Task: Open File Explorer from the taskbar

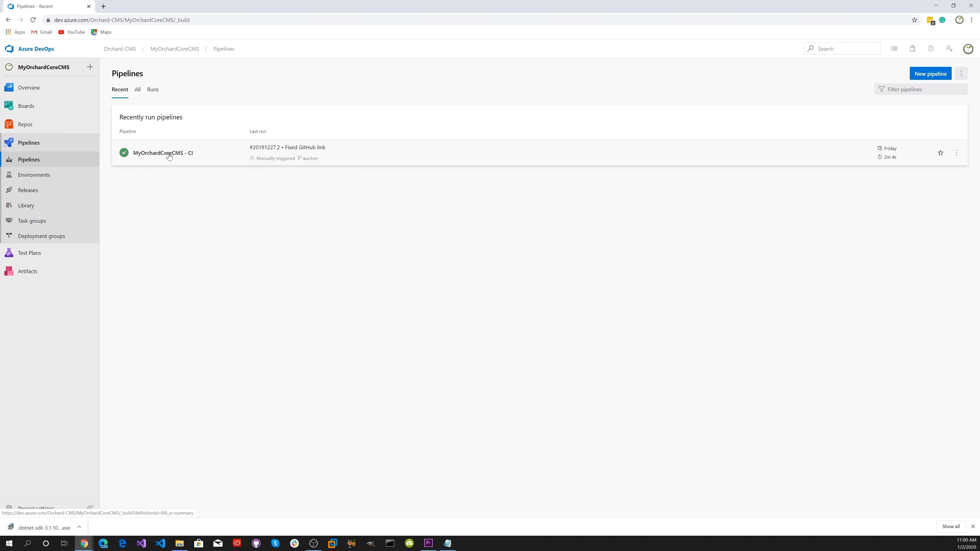Action: click(180, 543)
